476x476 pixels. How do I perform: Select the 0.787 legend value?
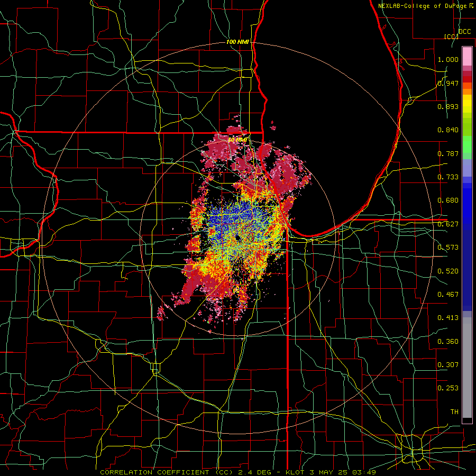pyautogui.click(x=448, y=153)
